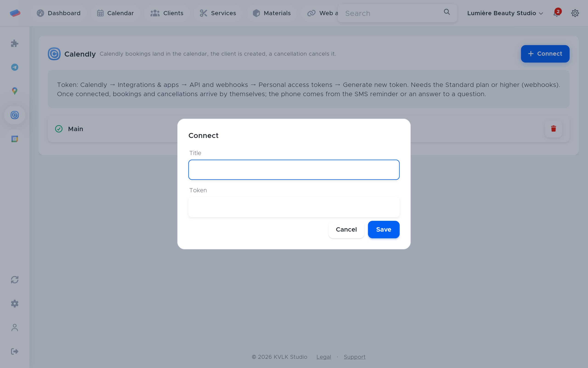Open the Google Maps integration in sidebar

click(14, 91)
